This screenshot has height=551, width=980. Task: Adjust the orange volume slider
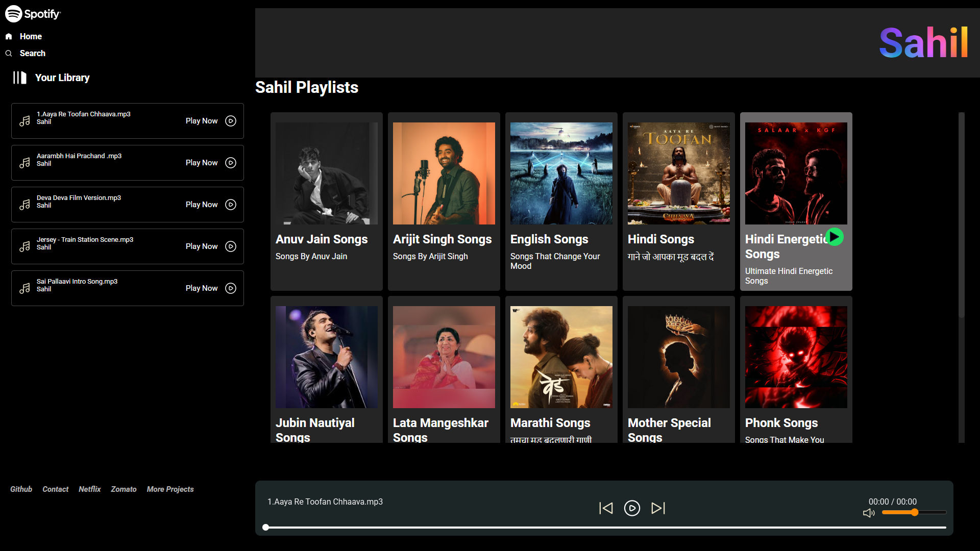[914, 512]
